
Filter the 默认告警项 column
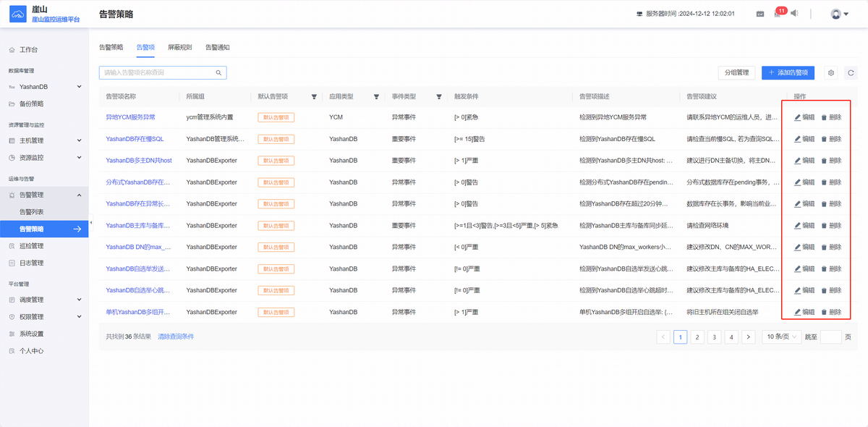tap(314, 96)
